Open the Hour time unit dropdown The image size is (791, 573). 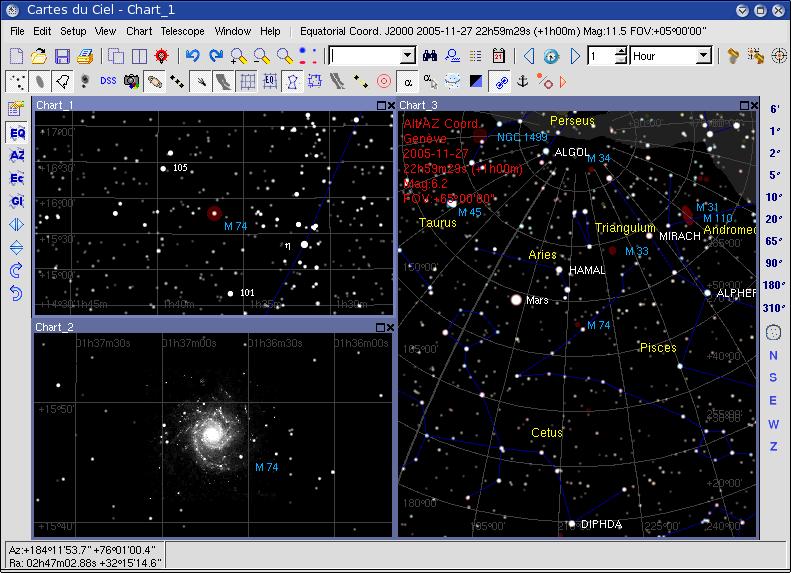[x=703, y=56]
